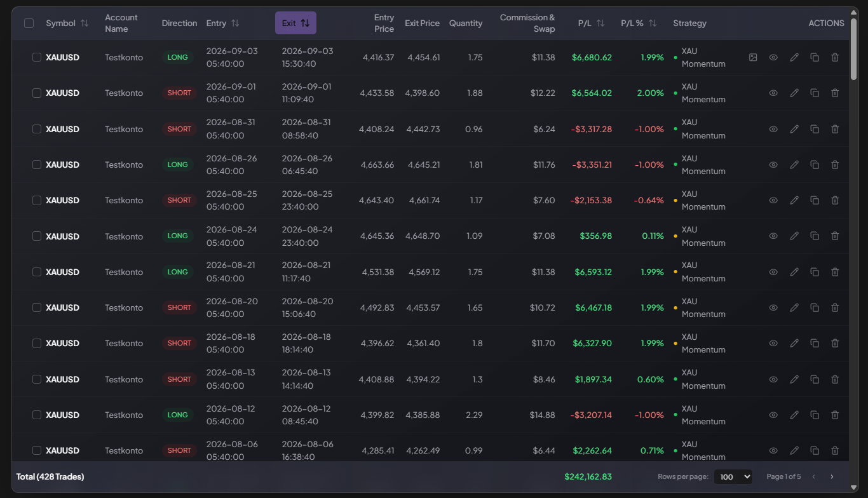Duplicate the trade entered 2026-08-21

[815, 272]
